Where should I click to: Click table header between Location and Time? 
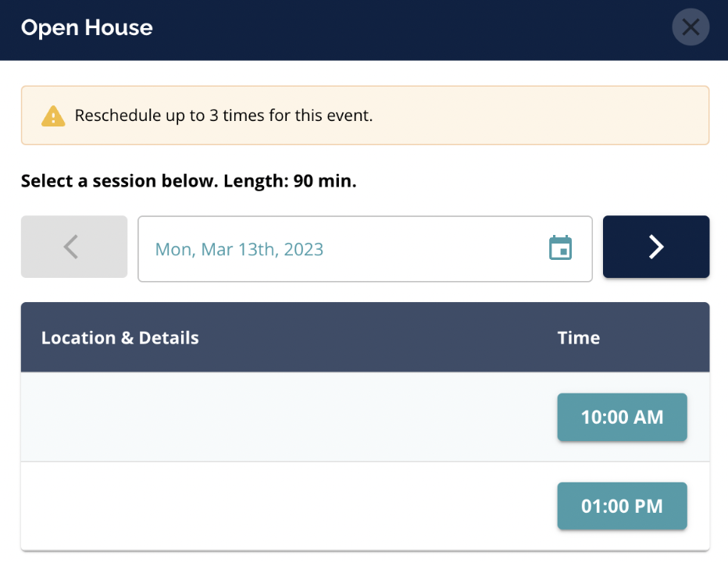tap(375, 338)
